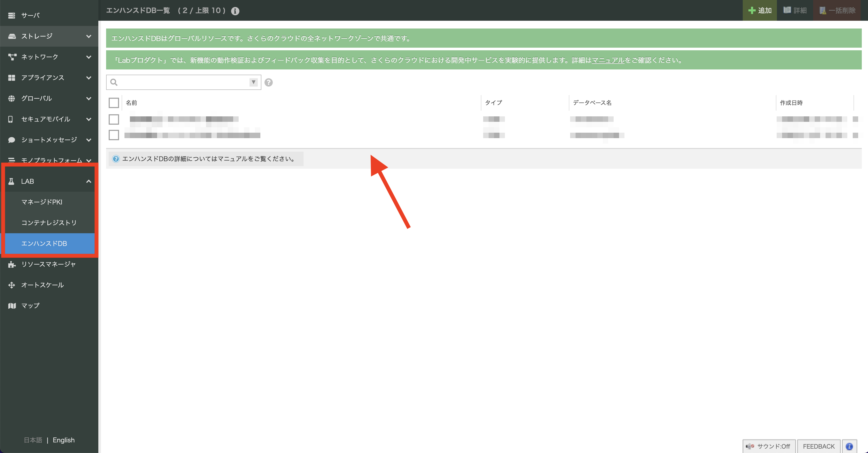Viewport: 868px width, 453px height.
Task: Open マップ map icon in sidebar
Action: [x=12, y=306]
